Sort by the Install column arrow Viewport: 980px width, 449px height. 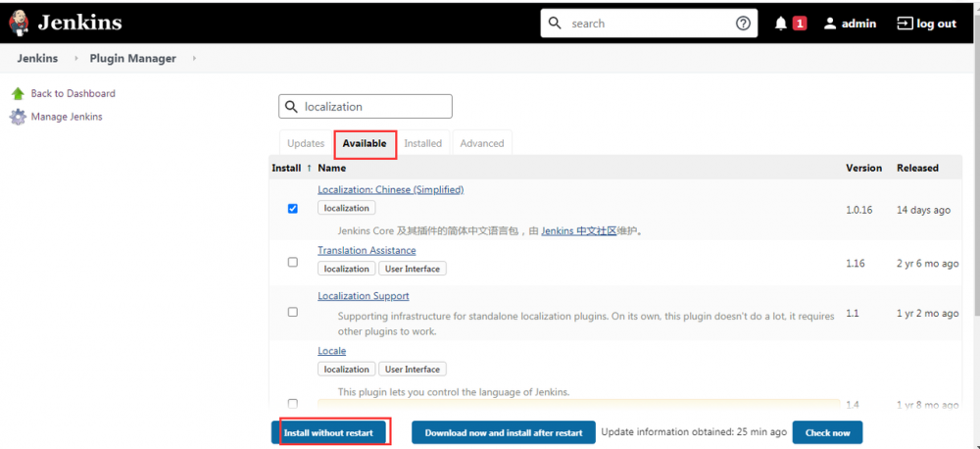310,169
